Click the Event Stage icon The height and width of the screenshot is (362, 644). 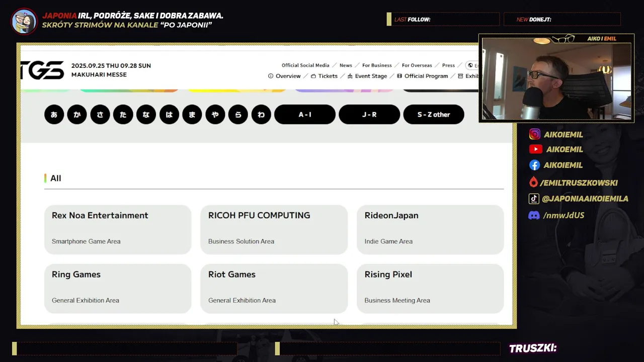pyautogui.click(x=350, y=76)
